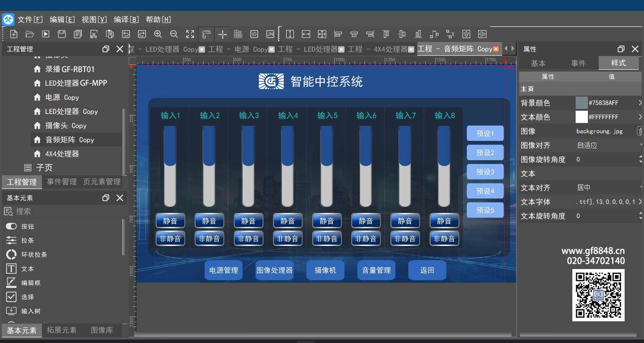Expand the 文本字体 font setting arrow
Viewport: 644px width, 343px height.
point(640,202)
